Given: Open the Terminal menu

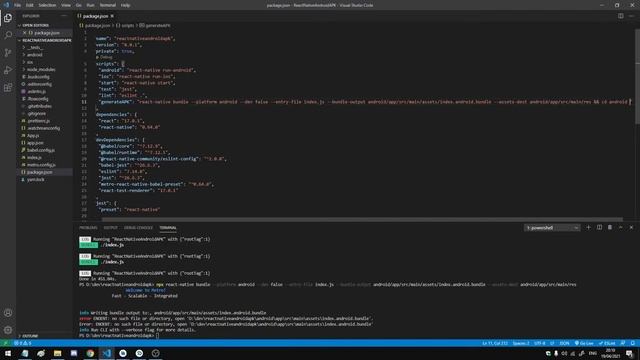Looking at the screenshot, I should tap(107, 5).
